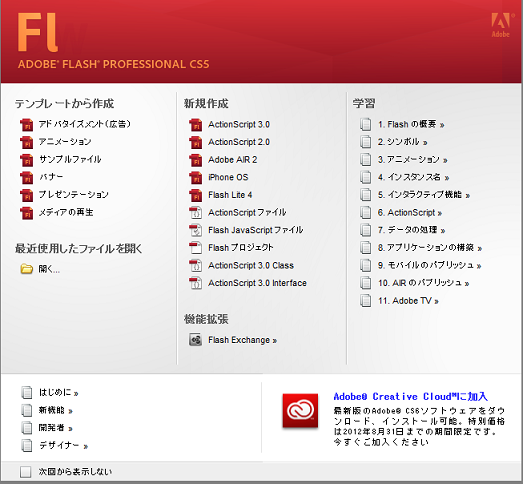Open Flash Exchange link
523x484 pixels.
pyautogui.click(x=242, y=340)
